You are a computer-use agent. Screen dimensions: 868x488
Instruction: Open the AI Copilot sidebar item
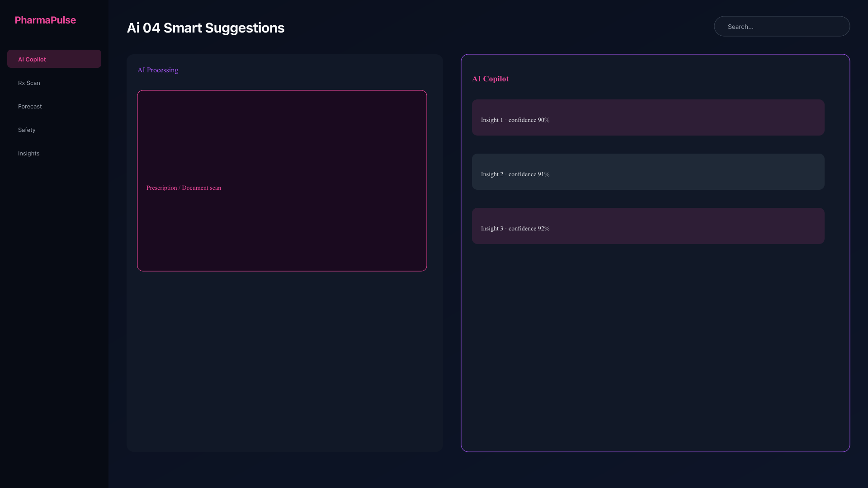tap(54, 59)
